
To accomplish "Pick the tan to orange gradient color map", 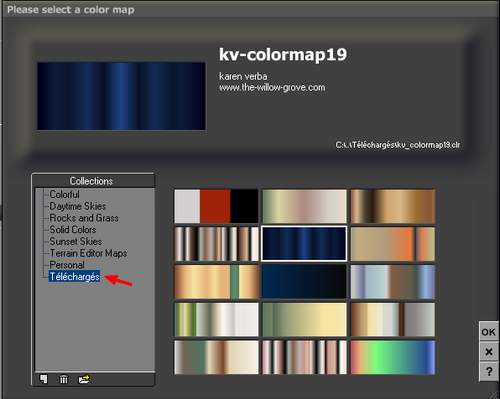I will pyautogui.click(x=393, y=244).
